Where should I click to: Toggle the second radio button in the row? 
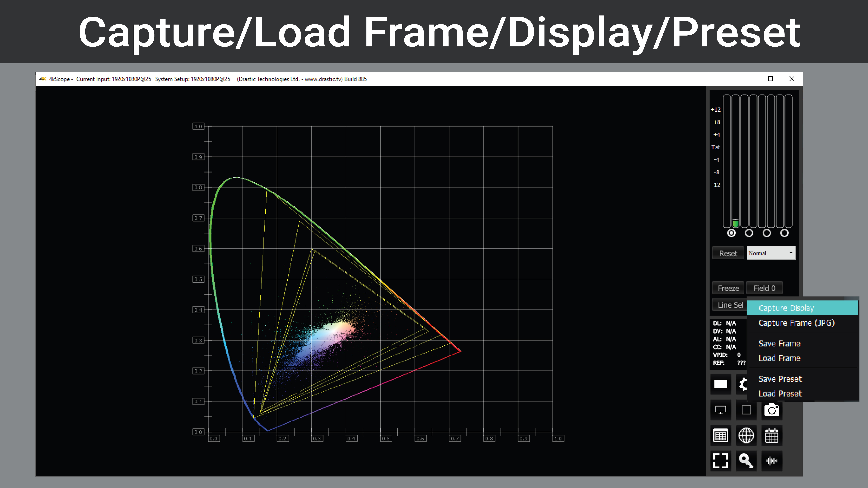tap(750, 233)
